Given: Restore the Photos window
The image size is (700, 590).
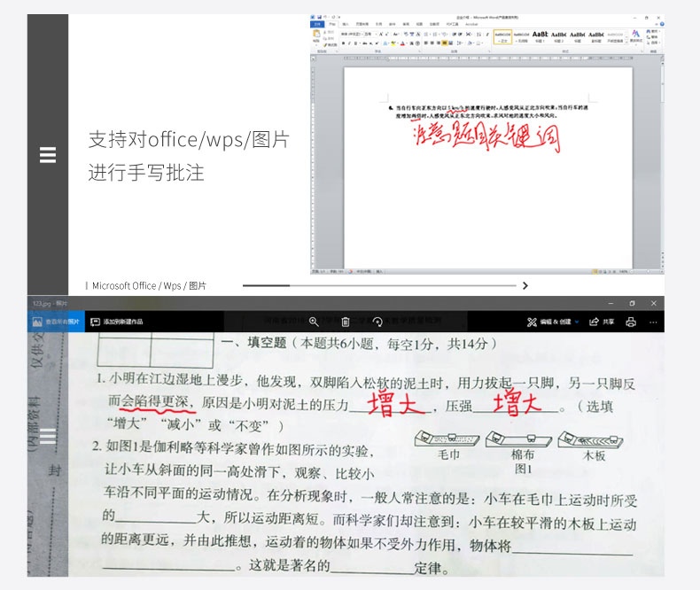Looking at the screenshot, I should [x=632, y=303].
